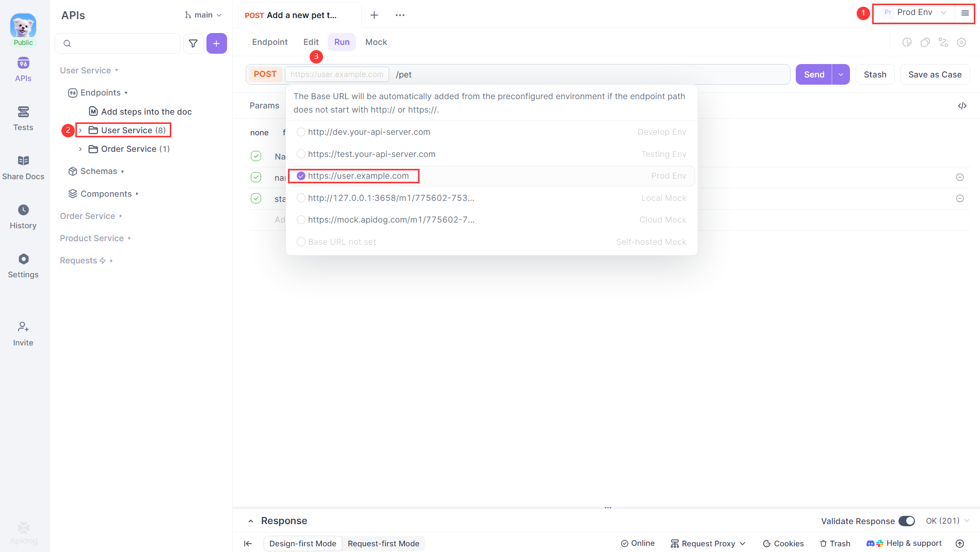The image size is (980, 552).
Task: Open Share Docs in sidebar
Action: coord(23,168)
